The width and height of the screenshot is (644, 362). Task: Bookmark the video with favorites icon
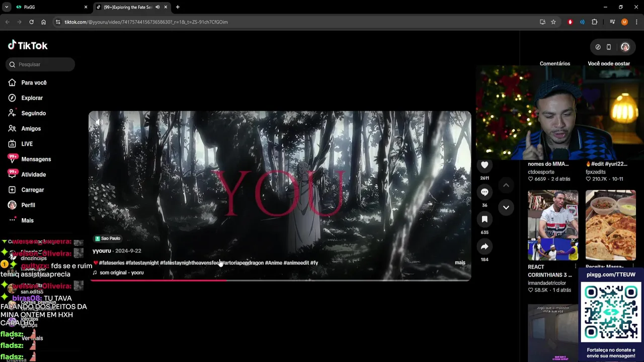point(485,219)
